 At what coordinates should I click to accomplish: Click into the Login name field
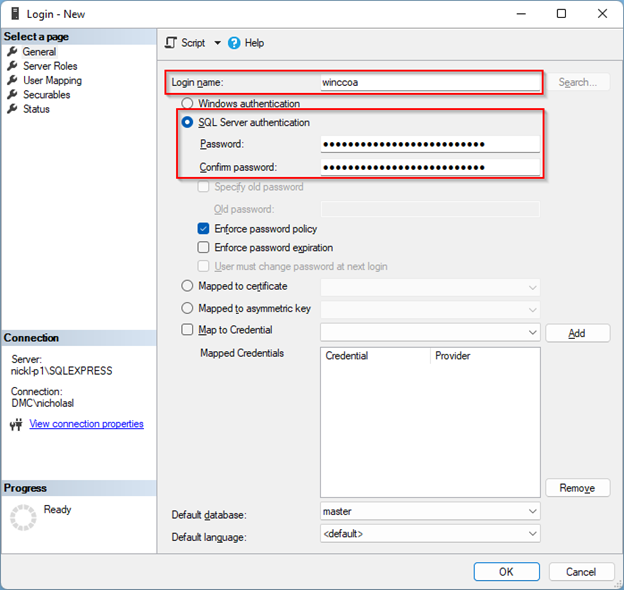tap(430, 82)
